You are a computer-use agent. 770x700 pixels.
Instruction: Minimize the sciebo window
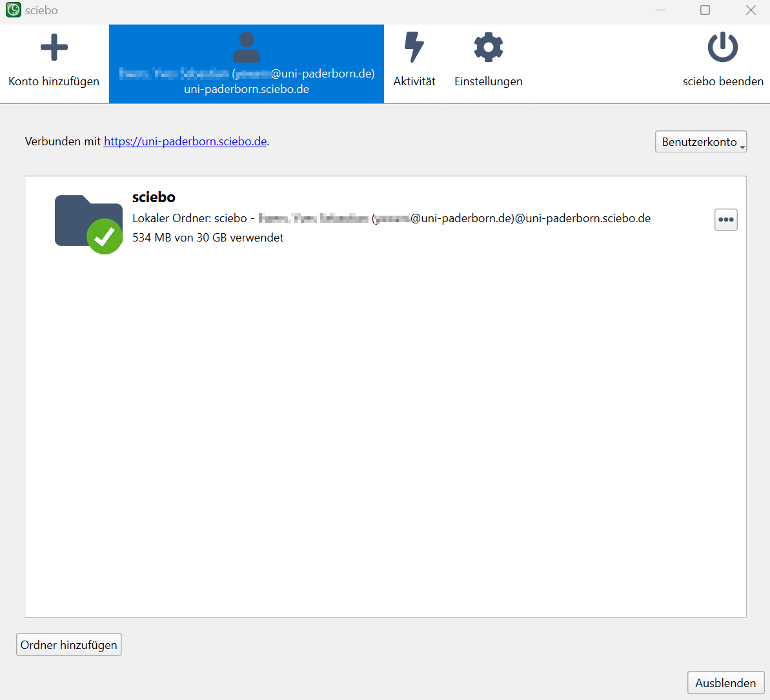[660, 10]
